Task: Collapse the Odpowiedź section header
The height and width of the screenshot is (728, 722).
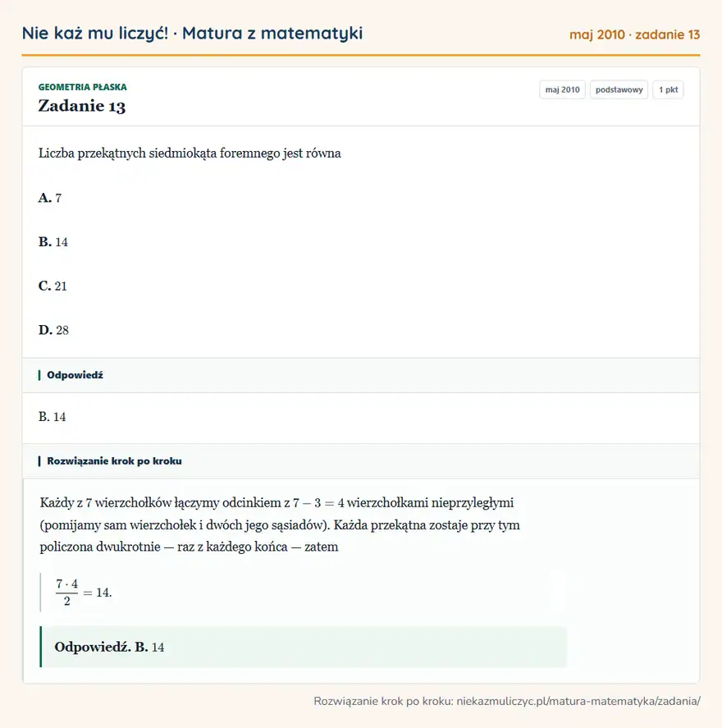Action: coord(361,375)
